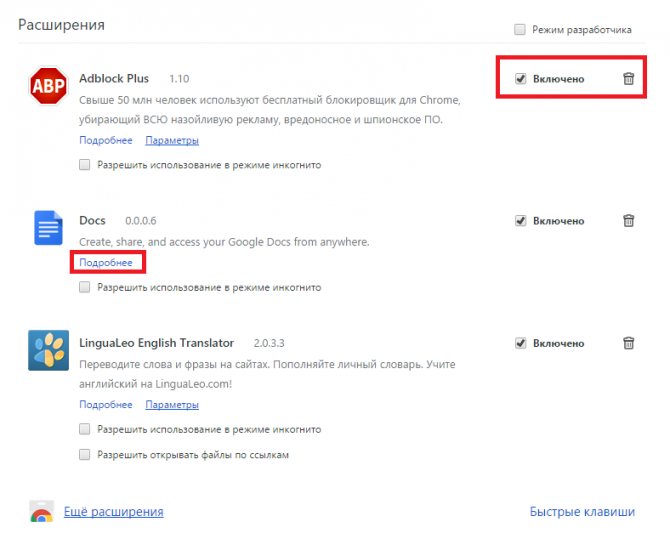Open Быстрые клавиши link
Screen dimensions: 670x539
pyautogui.click(x=582, y=512)
